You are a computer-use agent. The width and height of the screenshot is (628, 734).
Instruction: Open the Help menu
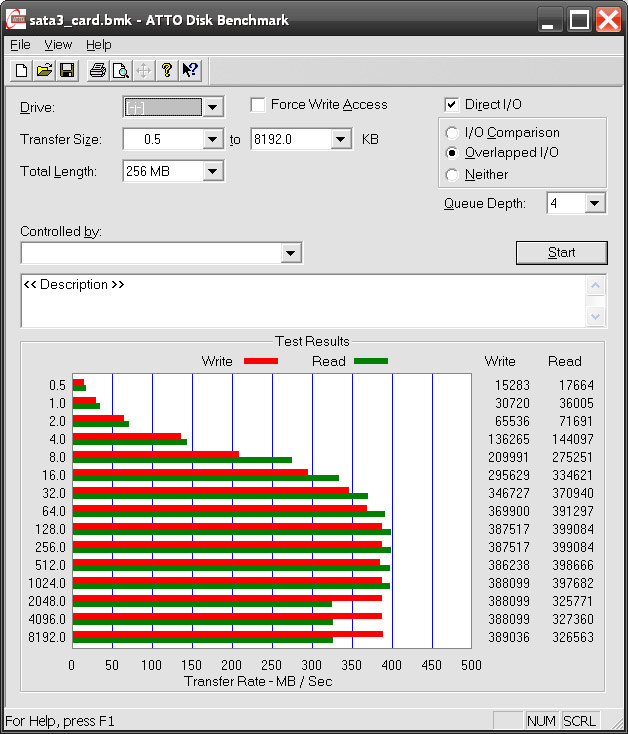pos(99,45)
